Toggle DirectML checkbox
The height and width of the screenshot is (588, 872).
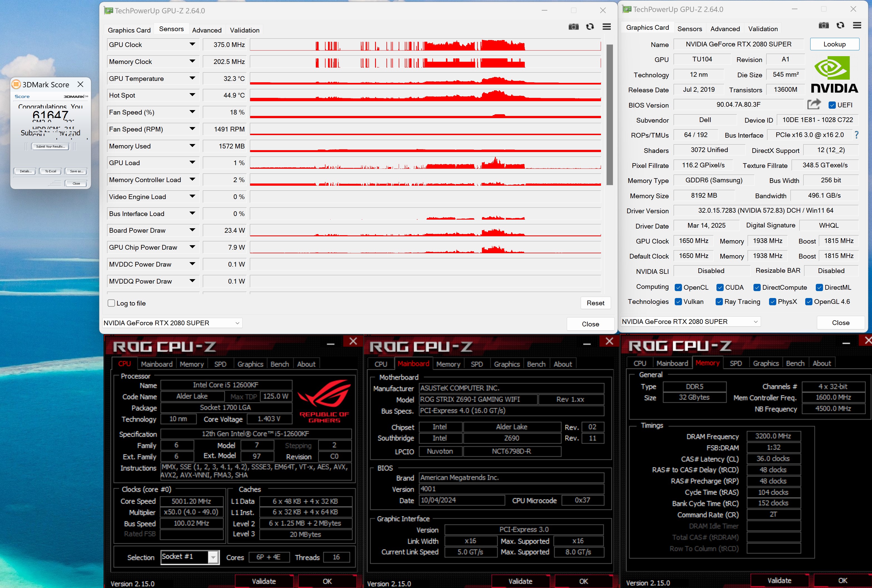[819, 288]
